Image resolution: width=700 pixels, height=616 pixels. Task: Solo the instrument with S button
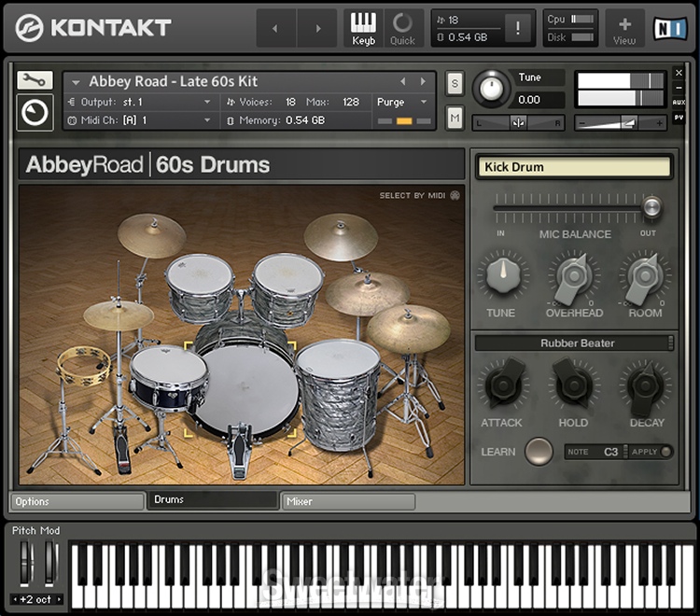pyautogui.click(x=455, y=83)
